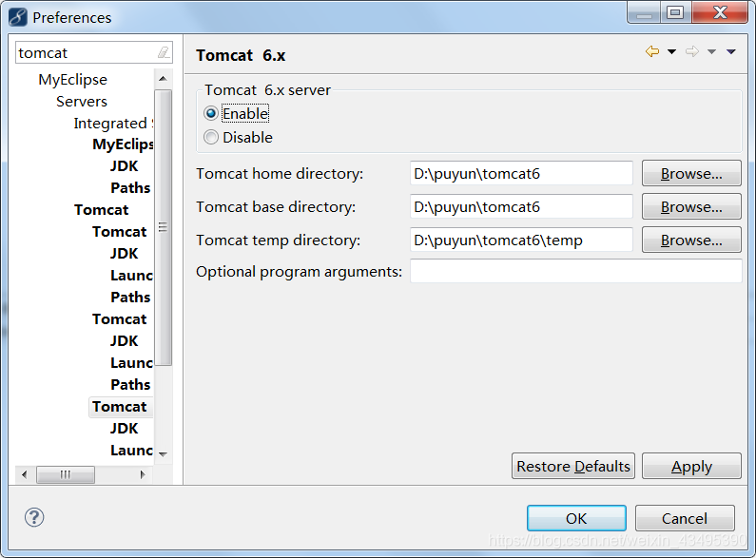Focus the Tomcat base directory field
This screenshot has width=756, height=558.
(521, 206)
